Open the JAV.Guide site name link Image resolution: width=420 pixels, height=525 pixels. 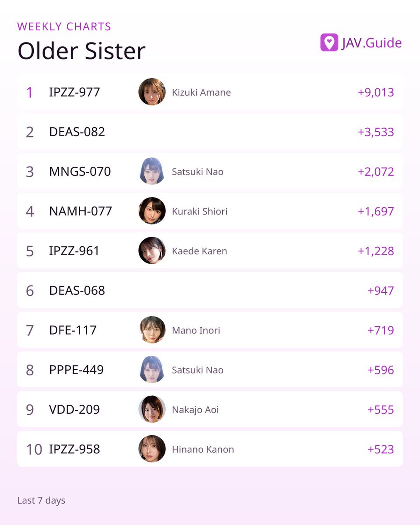371,43
